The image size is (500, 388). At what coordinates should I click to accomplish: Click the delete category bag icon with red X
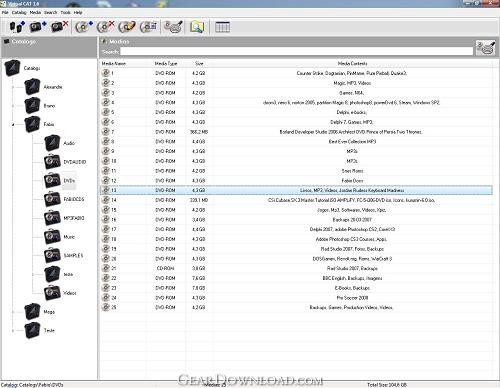[x=60, y=27]
